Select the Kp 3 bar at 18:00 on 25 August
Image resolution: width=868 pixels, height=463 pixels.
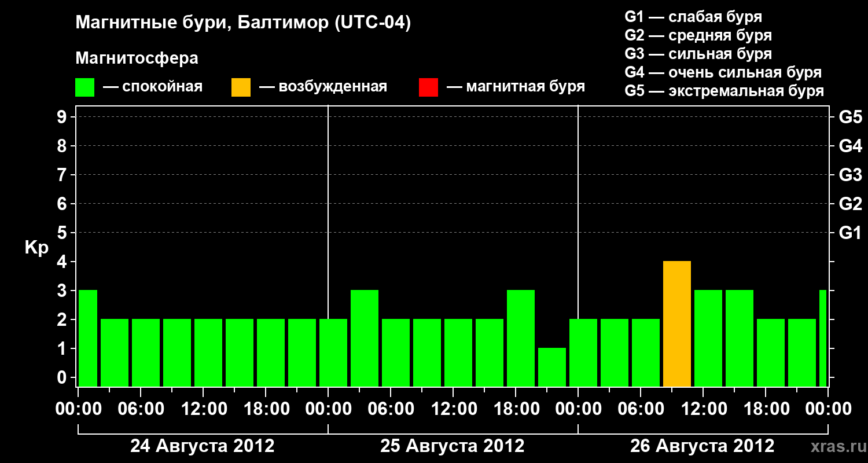pos(521,339)
